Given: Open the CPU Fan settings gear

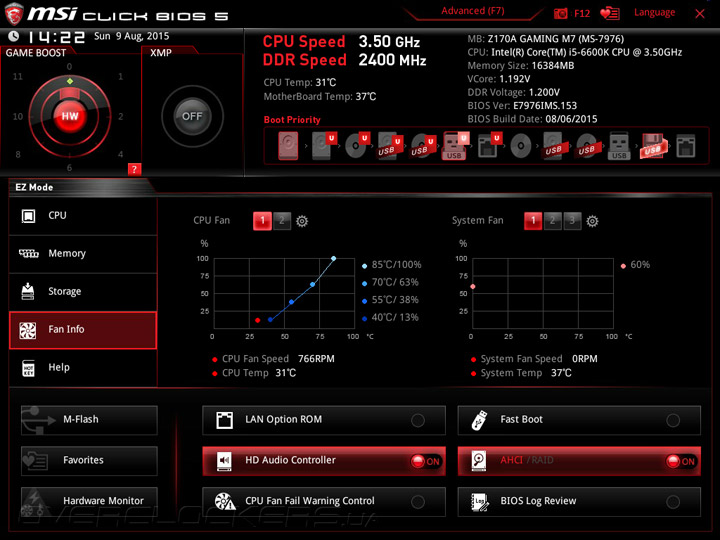Looking at the screenshot, I should pyautogui.click(x=302, y=221).
